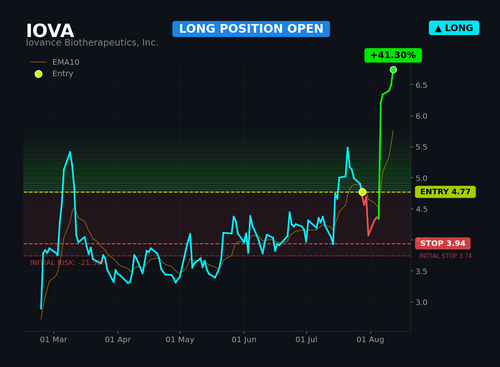
Task: Click the 01 Jun date axis label
Action: [x=244, y=340]
